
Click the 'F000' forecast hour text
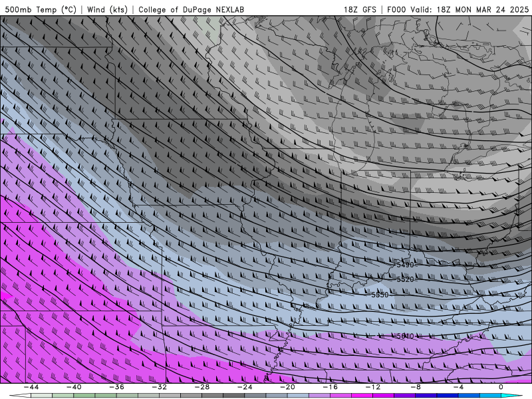pos(396,9)
